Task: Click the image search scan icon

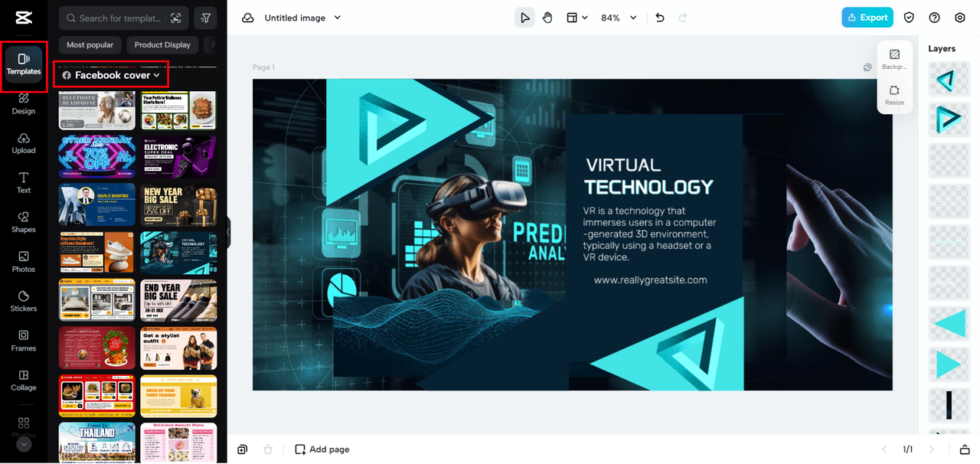Action: (x=176, y=18)
